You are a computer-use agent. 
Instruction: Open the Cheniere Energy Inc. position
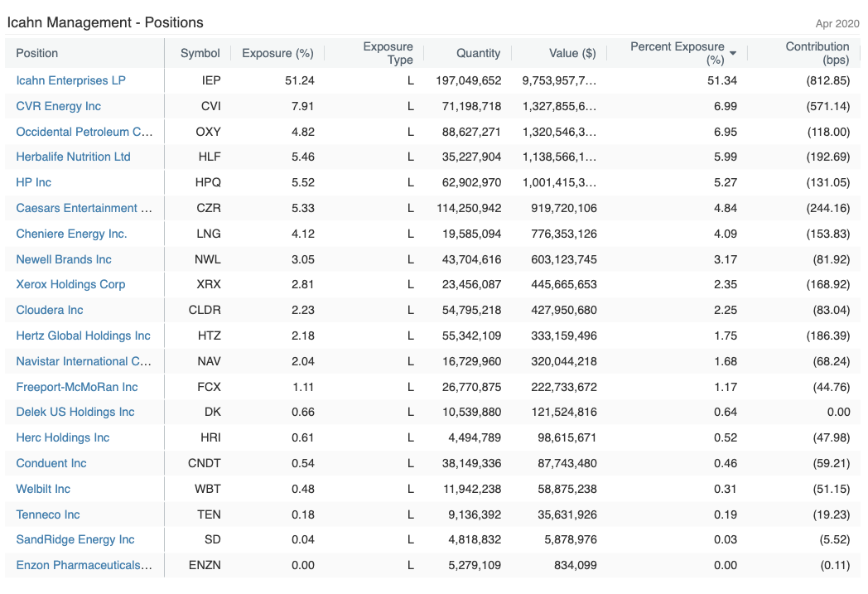click(71, 234)
